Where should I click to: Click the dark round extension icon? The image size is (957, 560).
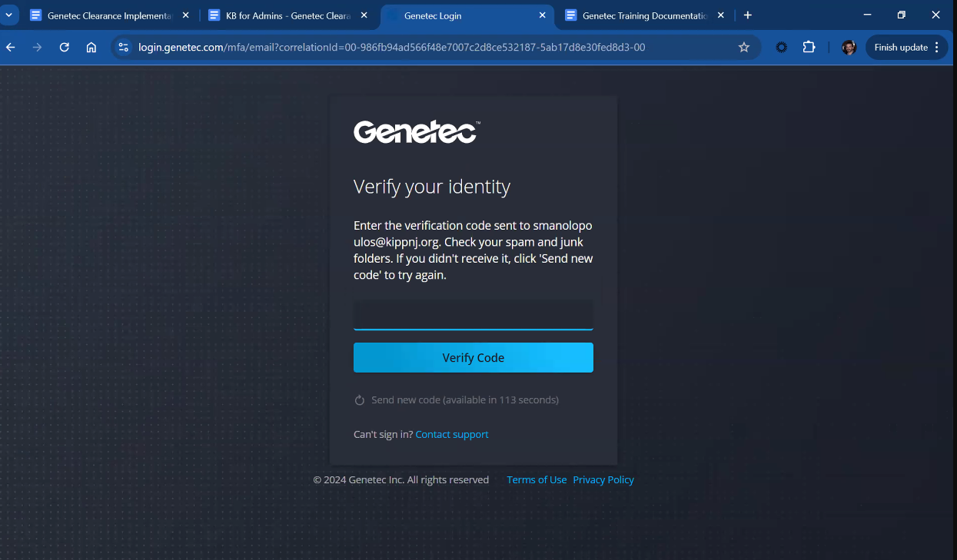781,48
